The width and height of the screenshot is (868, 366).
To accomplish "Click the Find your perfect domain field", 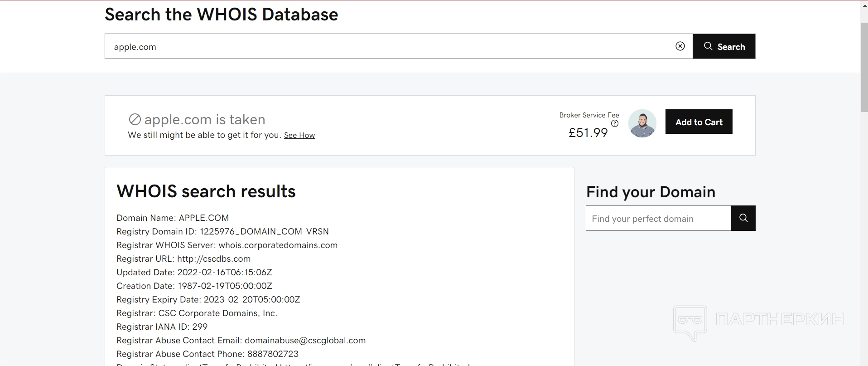I will click(x=658, y=219).
